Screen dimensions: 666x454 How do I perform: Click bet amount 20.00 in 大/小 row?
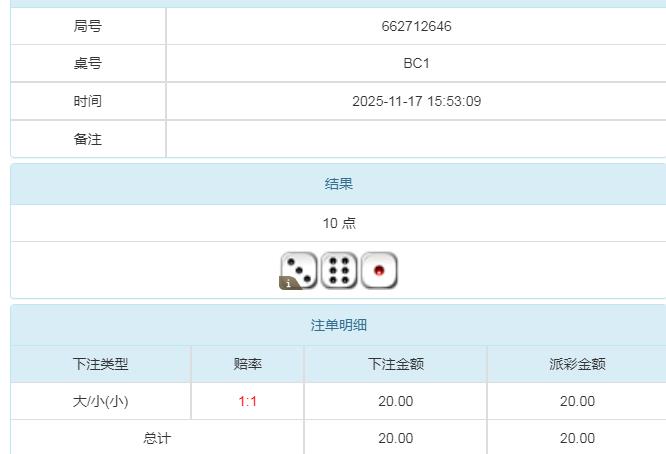[396, 401]
